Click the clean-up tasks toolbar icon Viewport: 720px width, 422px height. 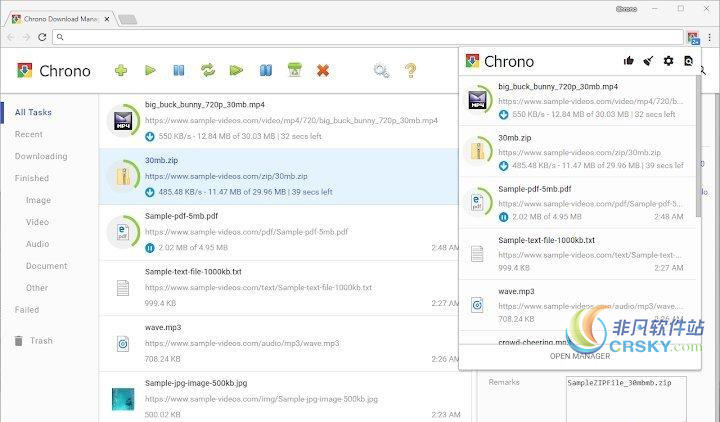pyautogui.click(x=294, y=70)
